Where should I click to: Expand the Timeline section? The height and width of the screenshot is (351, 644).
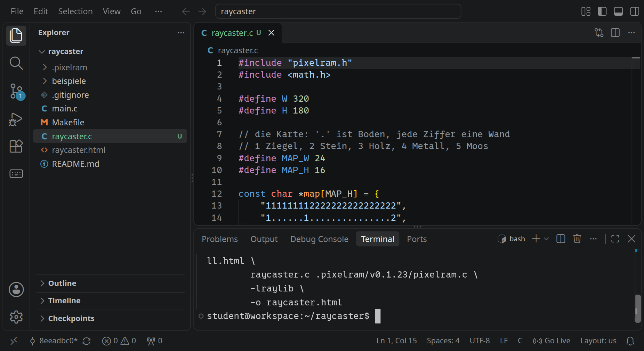click(110, 301)
